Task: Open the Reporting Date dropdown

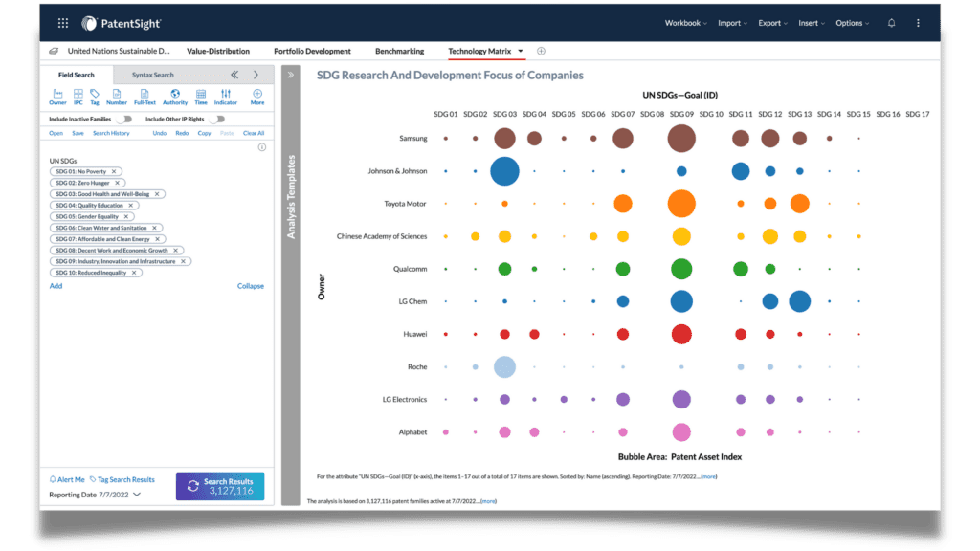Action: point(137,495)
